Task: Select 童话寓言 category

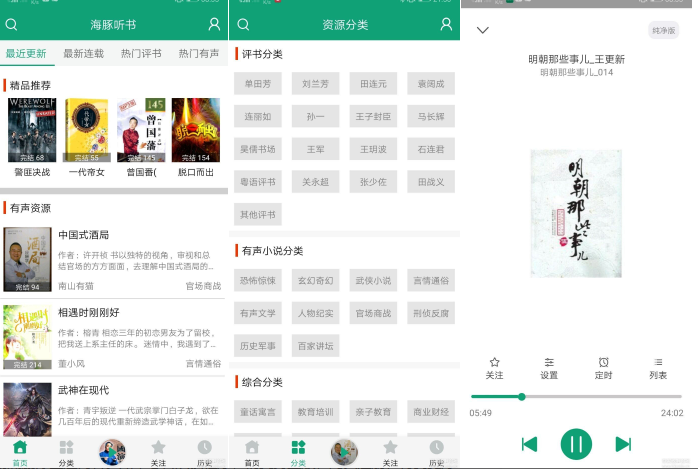Action: click(258, 412)
